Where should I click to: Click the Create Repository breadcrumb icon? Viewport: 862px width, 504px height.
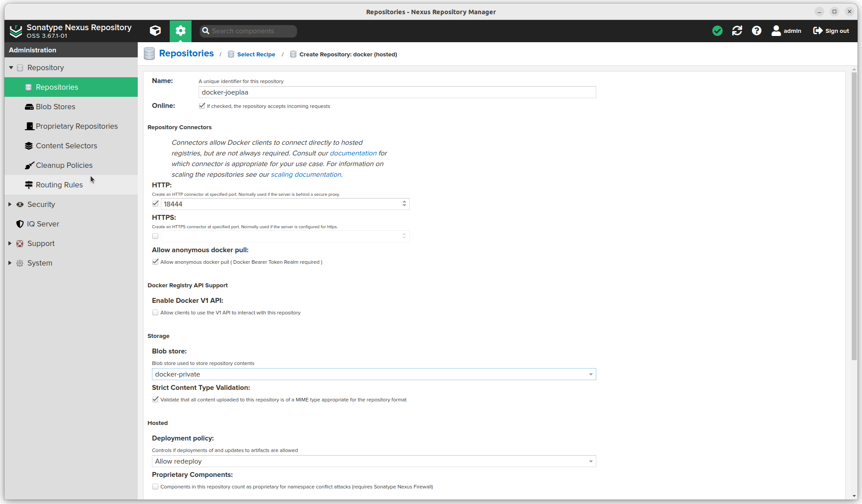pos(293,54)
